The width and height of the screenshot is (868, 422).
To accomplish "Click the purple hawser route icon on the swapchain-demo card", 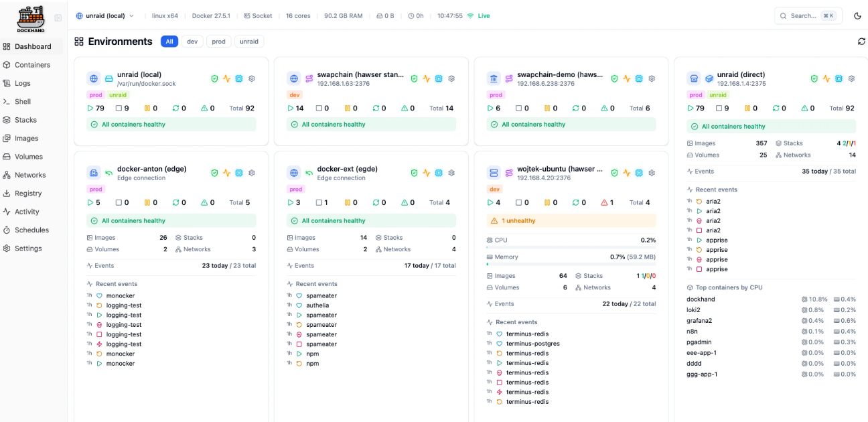I will (x=509, y=78).
